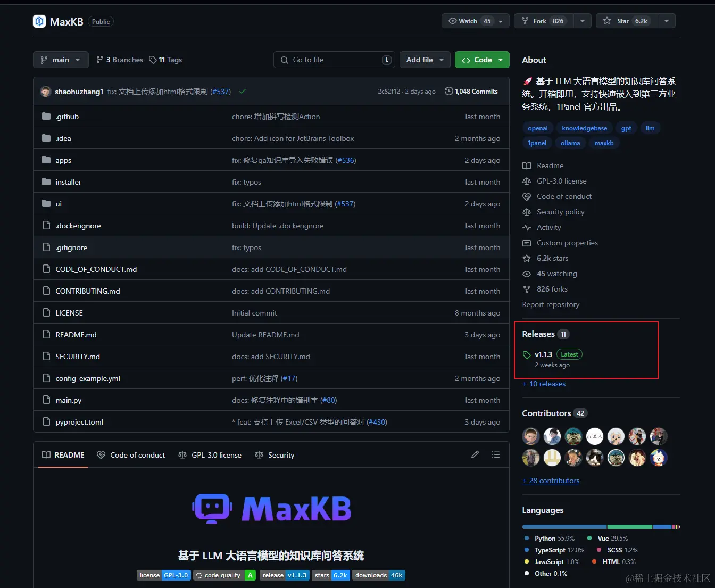Image resolution: width=715 pixels, height=588 pixels.
Task: Open the pyproject.toml file
Action: (79, 422)
